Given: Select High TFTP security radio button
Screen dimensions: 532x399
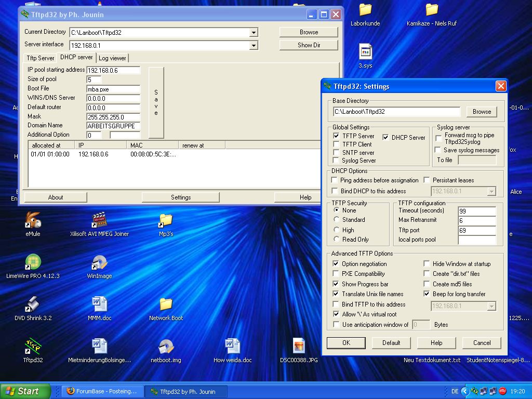Looking at the screenshot, I should coord(336,230).
